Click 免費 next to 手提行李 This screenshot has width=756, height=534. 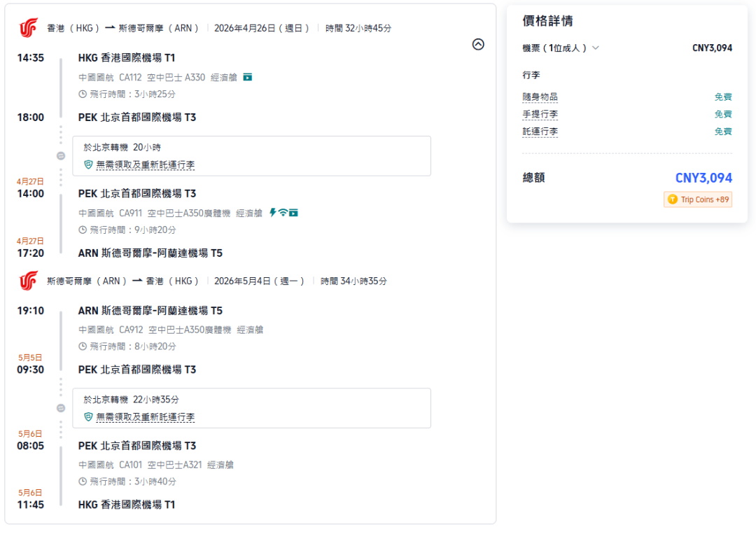pyautogui.click(x=723, y=113)
